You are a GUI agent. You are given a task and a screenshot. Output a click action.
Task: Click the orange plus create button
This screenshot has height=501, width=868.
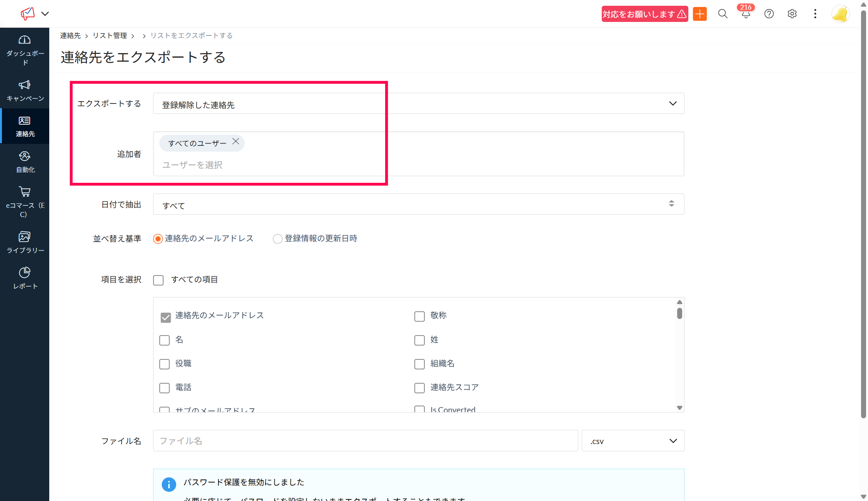pyautogui.click(x=699, y=14)
